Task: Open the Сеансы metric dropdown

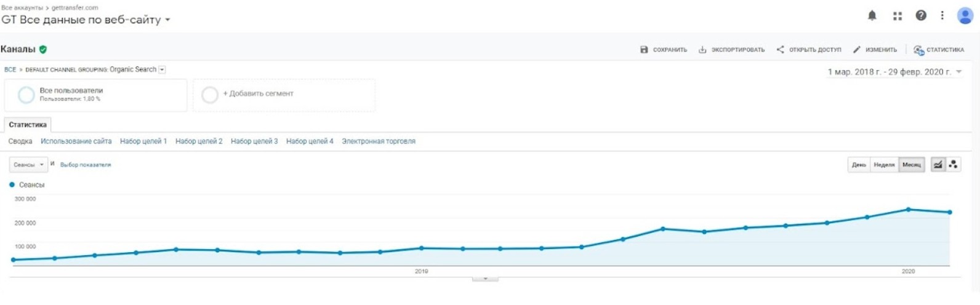Action: [x=28, y=165]
